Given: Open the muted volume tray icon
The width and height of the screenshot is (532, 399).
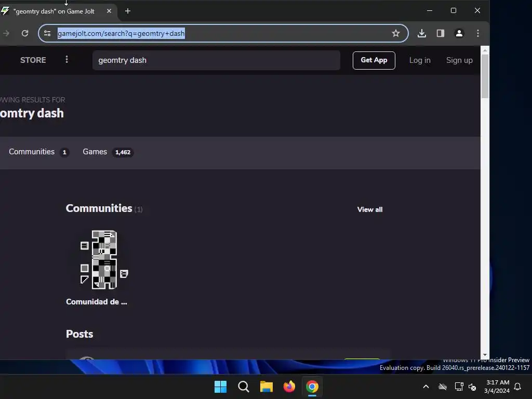Looking at the screenshot, I should pos(472,387).
